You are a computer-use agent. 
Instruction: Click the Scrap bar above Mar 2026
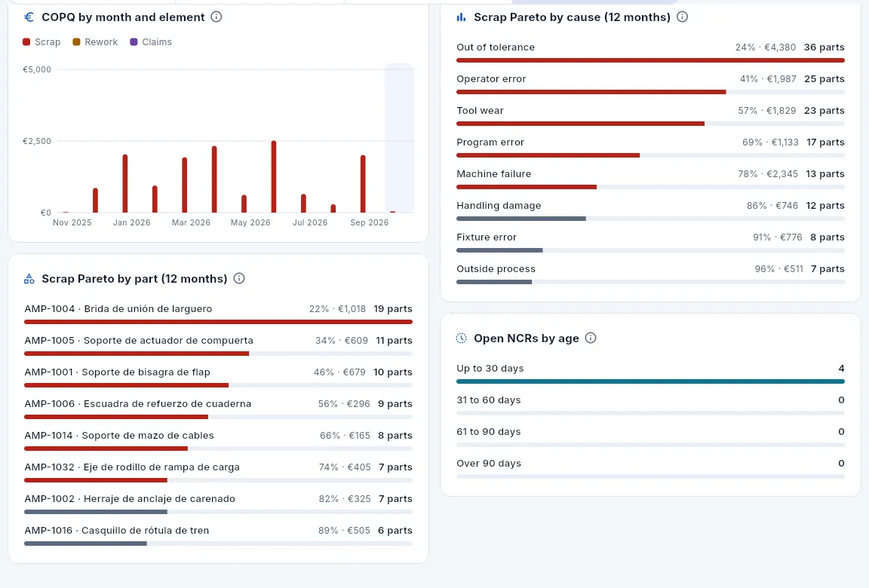click(x=185, y=185)
